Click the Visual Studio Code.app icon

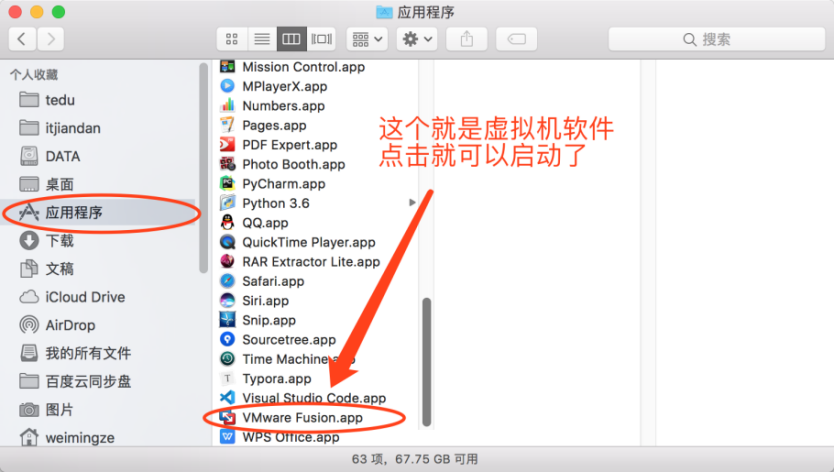pyautogui.click(x=227, y=398)
